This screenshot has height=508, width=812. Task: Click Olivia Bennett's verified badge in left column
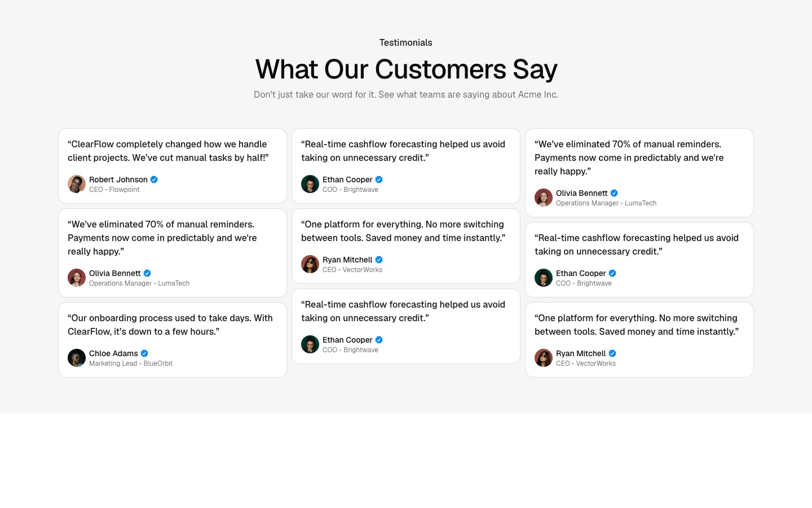[x=147, y=273]
